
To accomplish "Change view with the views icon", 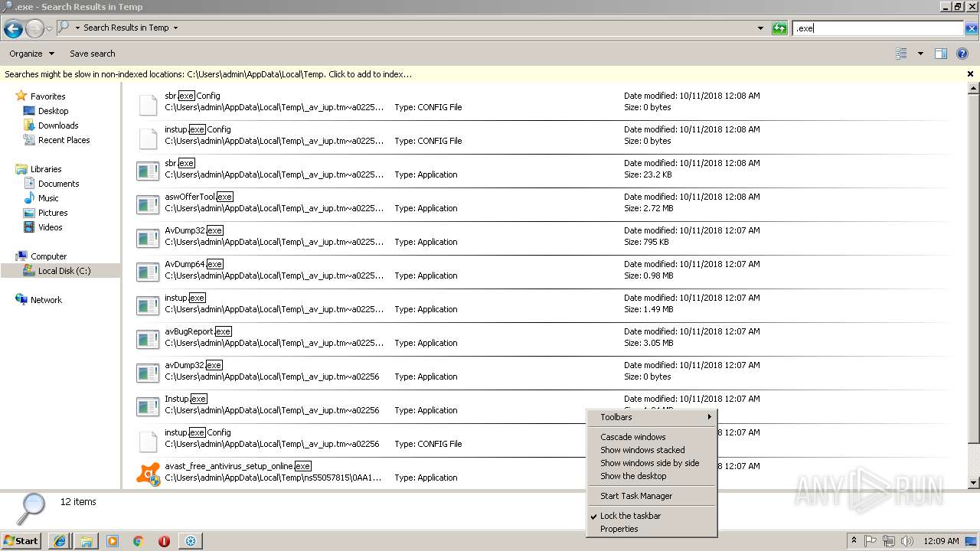I will coord(901,54).
